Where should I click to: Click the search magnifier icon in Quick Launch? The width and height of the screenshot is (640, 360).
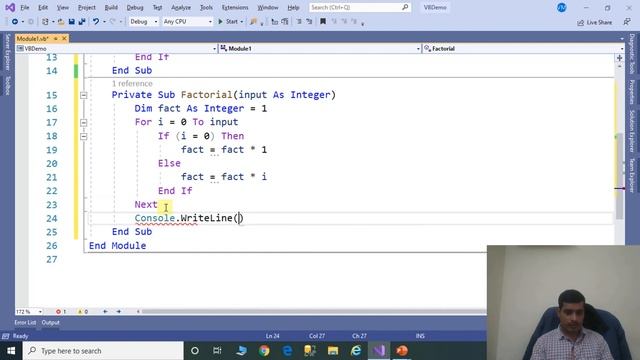pos(405,7)
